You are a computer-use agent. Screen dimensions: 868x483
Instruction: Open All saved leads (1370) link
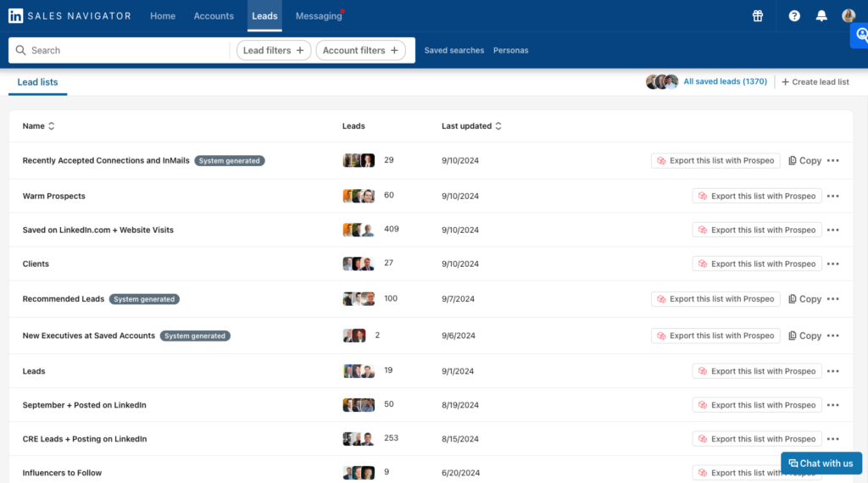[725, 82]
